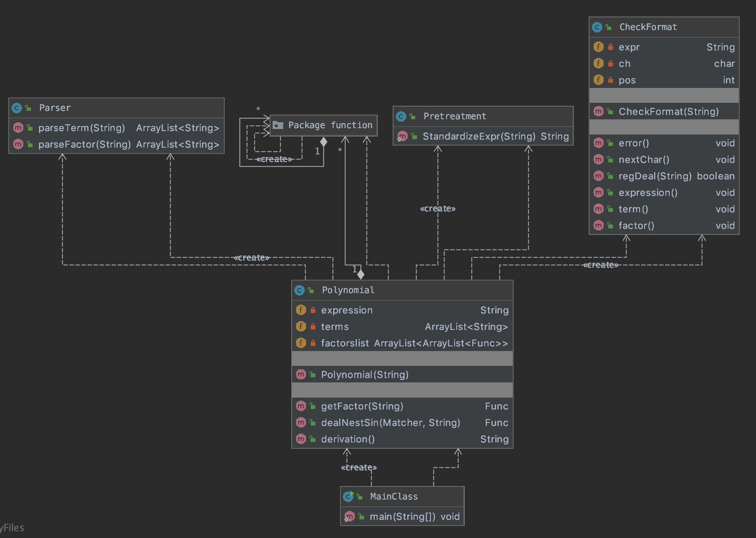The image size is (756, 538).
Task: Click the regDeal(String) method name
Action: click(x=655, y=176)
